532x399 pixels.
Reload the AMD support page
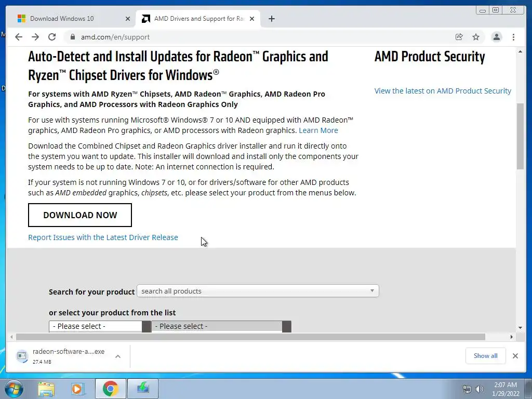point(52,37)
